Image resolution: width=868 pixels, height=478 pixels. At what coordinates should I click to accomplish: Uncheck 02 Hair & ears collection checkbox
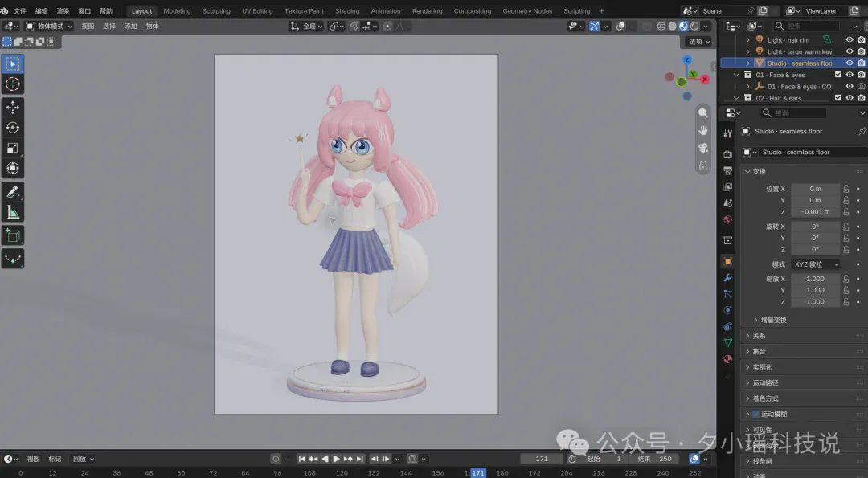[x=837, y=98]
